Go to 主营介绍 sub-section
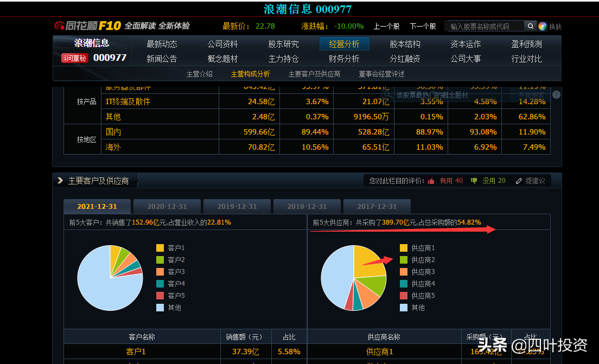Image resolution: width=599 pixels, height=364 pixels. click(x=200, y=74)
